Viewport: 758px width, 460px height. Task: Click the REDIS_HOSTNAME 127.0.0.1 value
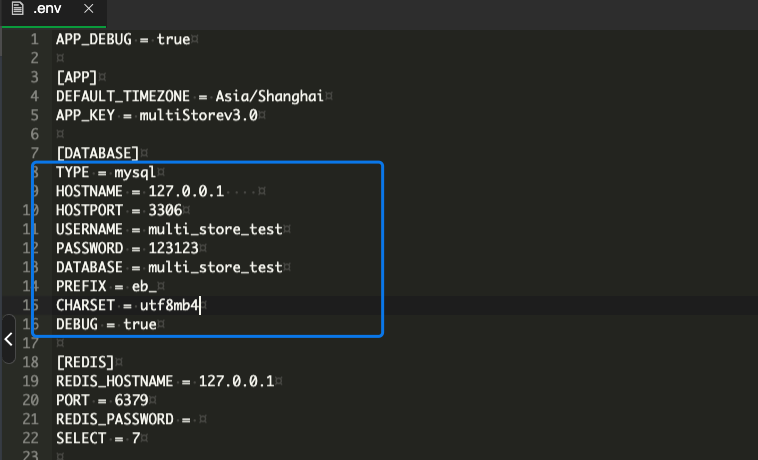pos(235,381)
